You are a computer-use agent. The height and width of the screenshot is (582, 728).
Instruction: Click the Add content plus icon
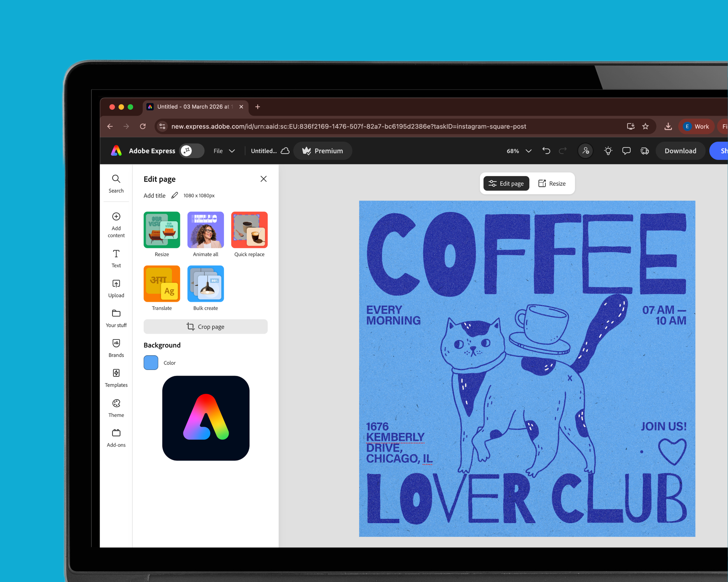[116, 216]
